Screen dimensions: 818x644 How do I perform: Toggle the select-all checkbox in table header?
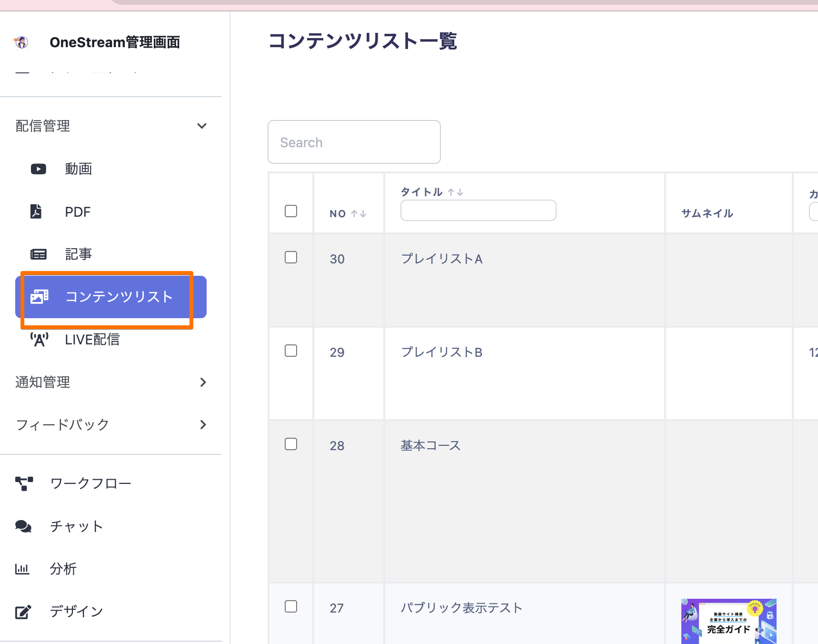click(x=291, y=211)
